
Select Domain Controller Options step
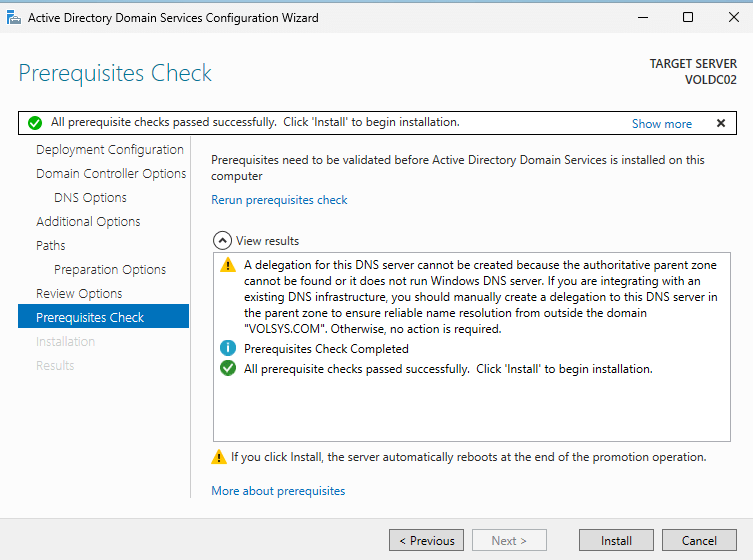tap(111, 174)
